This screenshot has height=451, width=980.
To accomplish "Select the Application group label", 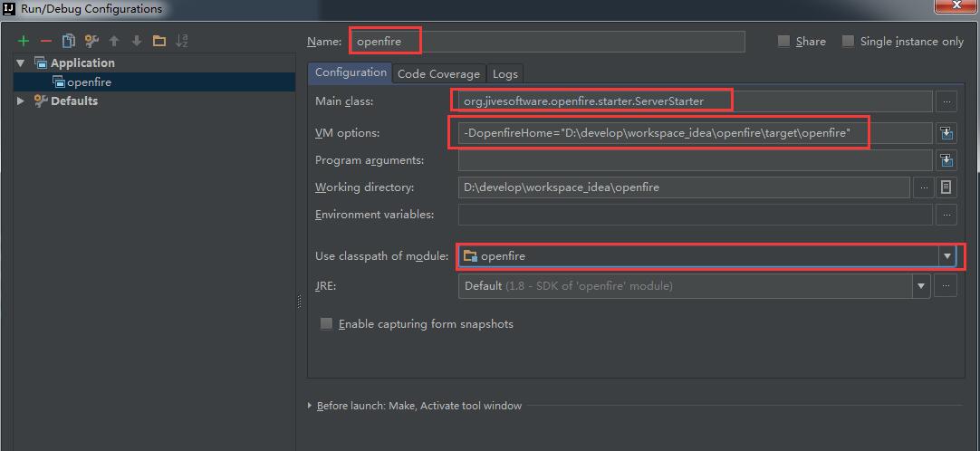I will click(82, 63).
